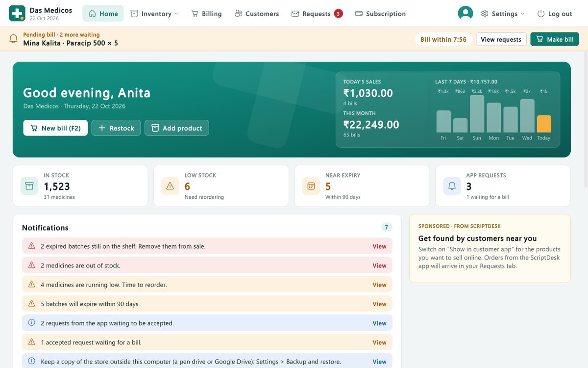588x368 pixels.
Task: Select the Fri bar in sales chart
Action: [443, 122]
